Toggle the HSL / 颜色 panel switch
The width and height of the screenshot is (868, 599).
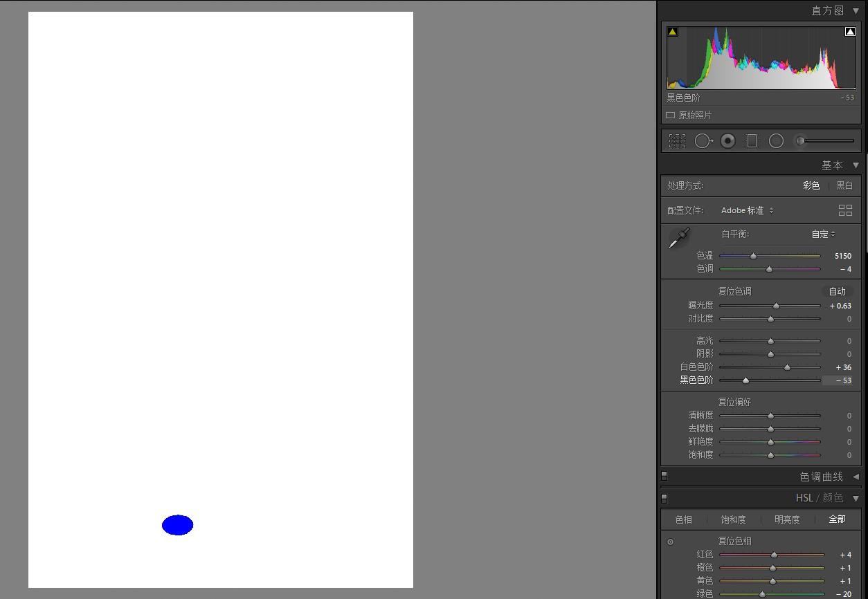(x=664, y=498)
